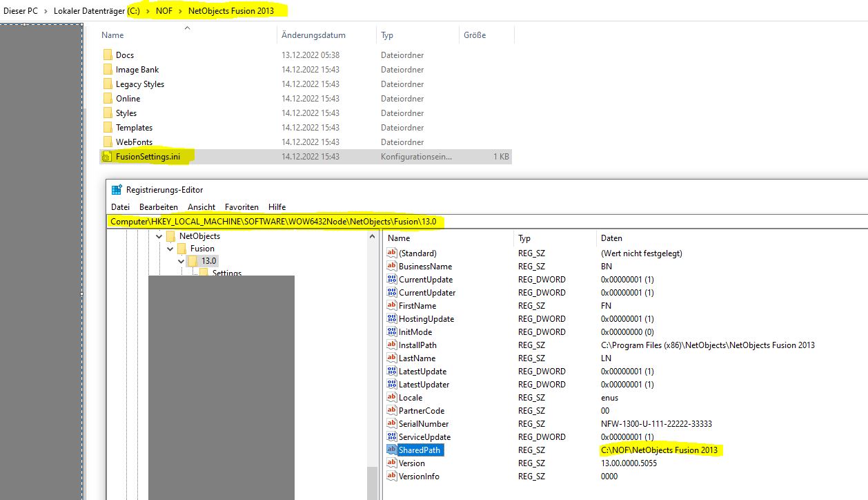The image size is (868, 500).
Task: Click the SharedPath string value icon
Action: click(x=392, y=450)
